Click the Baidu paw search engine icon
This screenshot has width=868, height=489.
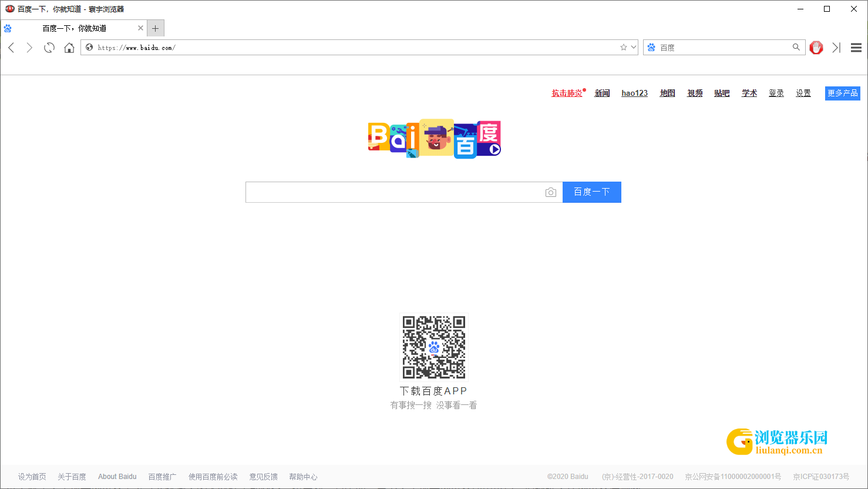(x=651, y=48)
